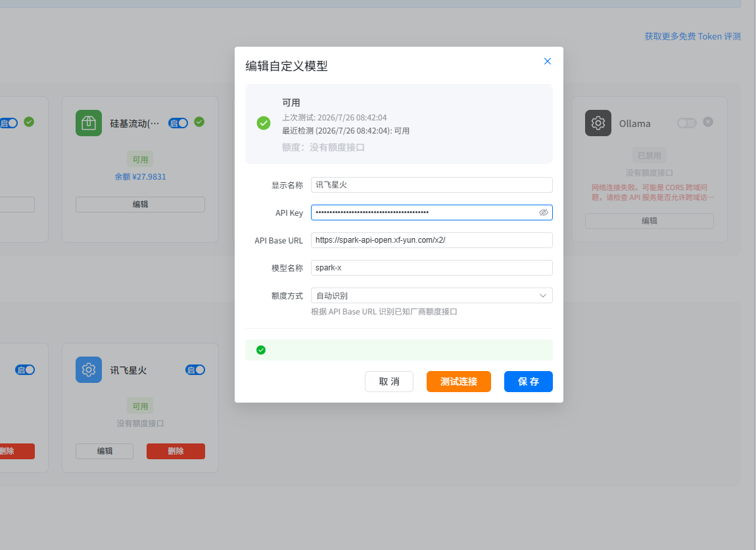The image size is (756, 550).
Task: Click the cut-off red 删除 button at far left
Action: tap(17, 451)
